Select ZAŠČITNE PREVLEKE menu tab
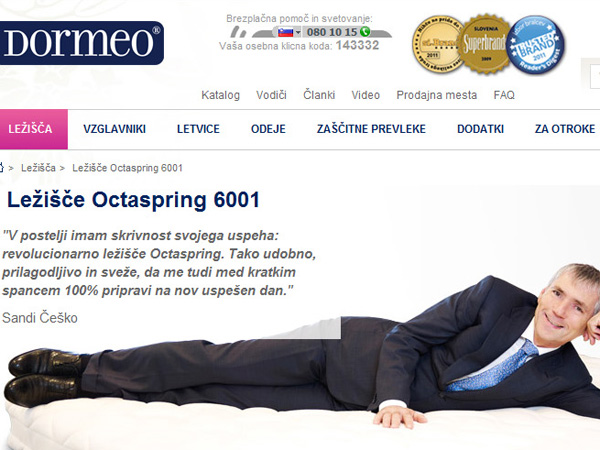The height and width of the screenshot is (450, 600). tap(371, 129)
